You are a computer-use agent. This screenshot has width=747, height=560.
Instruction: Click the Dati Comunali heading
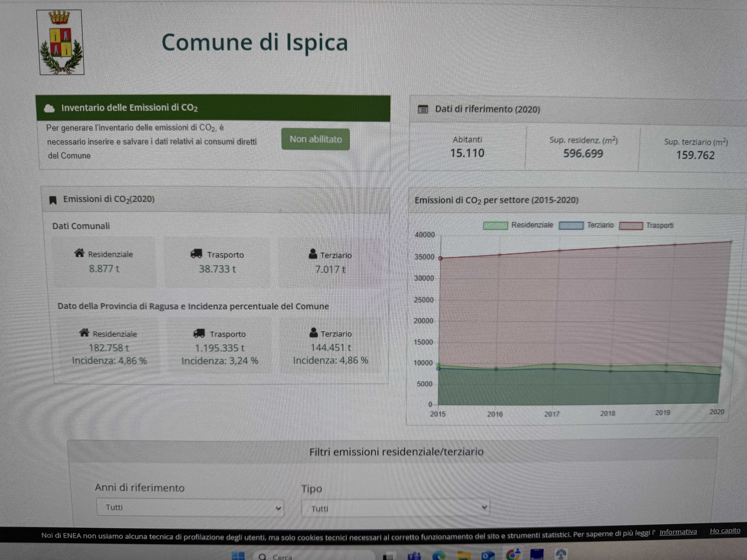coord(81,226)
